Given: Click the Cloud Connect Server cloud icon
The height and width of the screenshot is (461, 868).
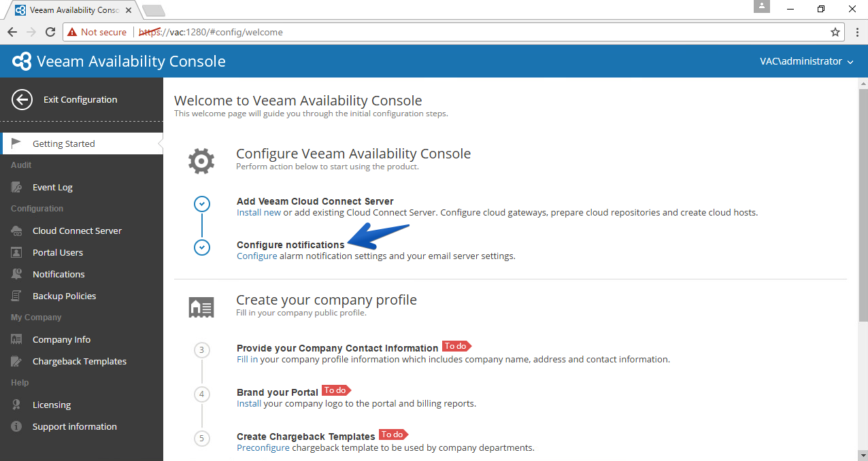Looking at the screenshot, I should click(17, 230).
